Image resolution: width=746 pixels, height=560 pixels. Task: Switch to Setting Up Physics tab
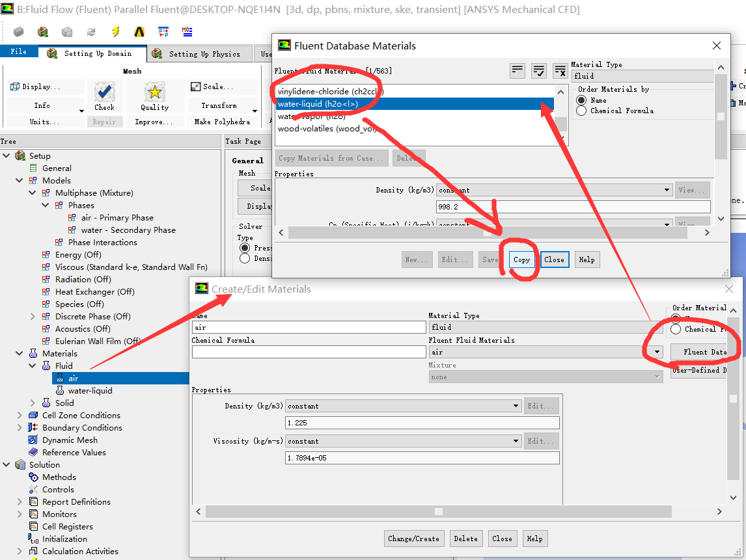[x=200, y=54]
